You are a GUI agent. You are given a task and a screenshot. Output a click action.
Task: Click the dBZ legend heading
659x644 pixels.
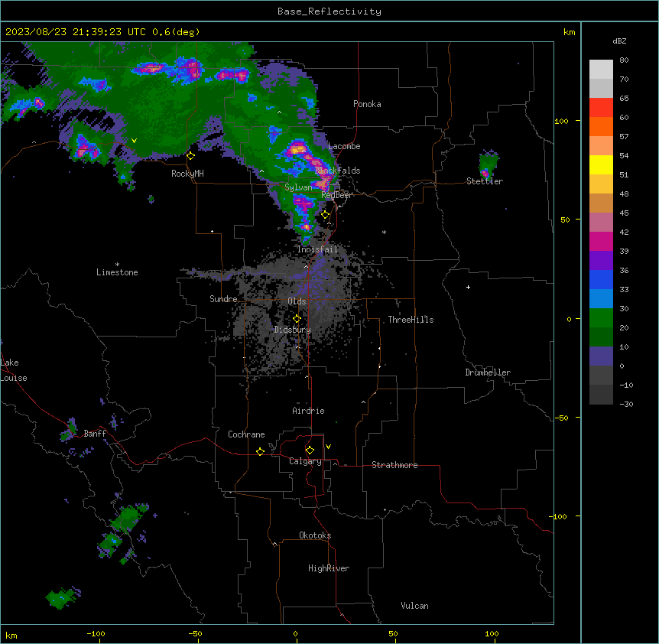click(619, 41)
